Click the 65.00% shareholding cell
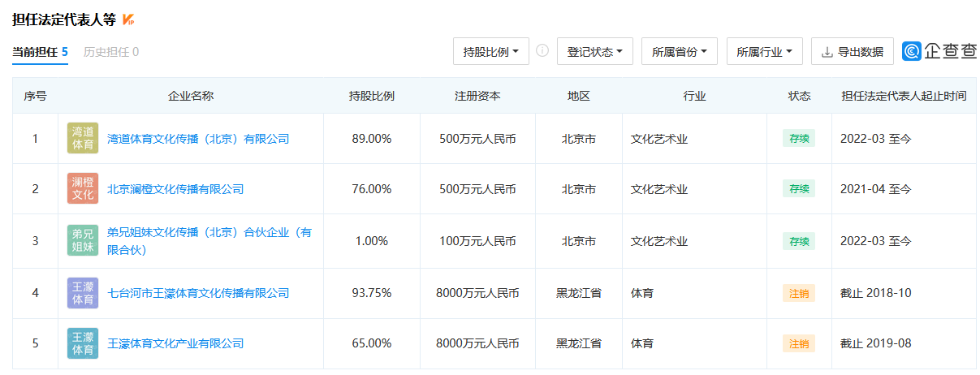The image size is (980, 375). (x=372, y=343)
